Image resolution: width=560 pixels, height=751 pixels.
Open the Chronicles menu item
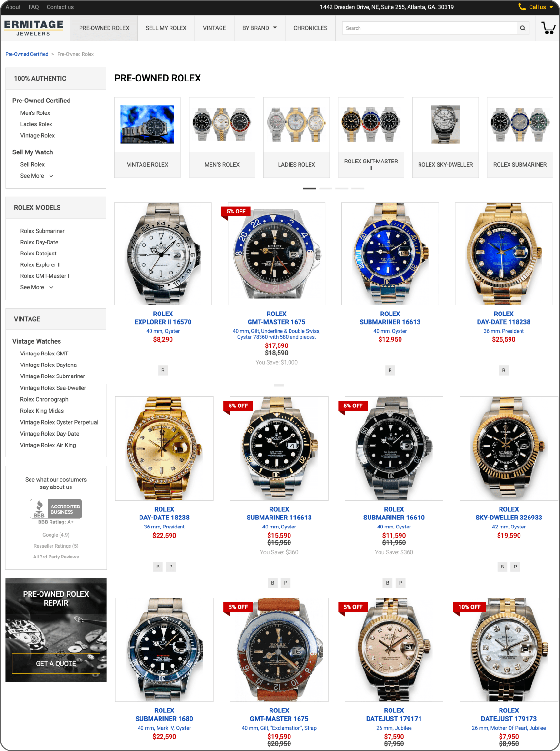310,28
